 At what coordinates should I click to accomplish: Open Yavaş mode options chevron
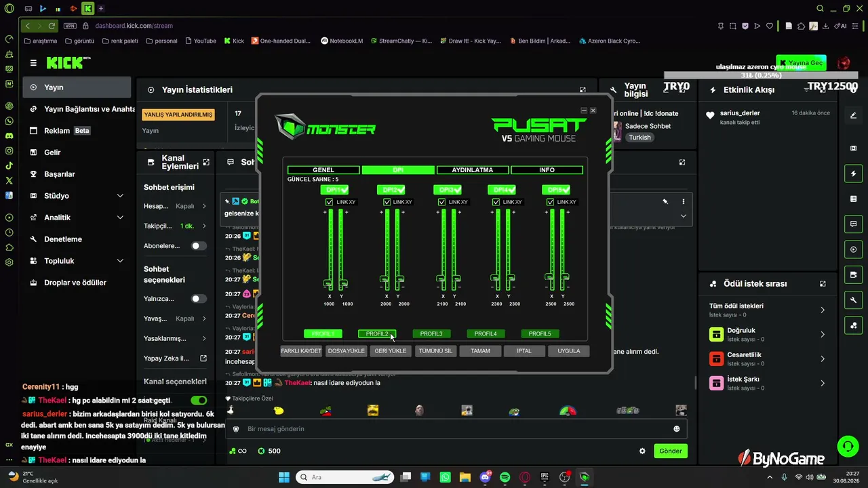(204, 319)
